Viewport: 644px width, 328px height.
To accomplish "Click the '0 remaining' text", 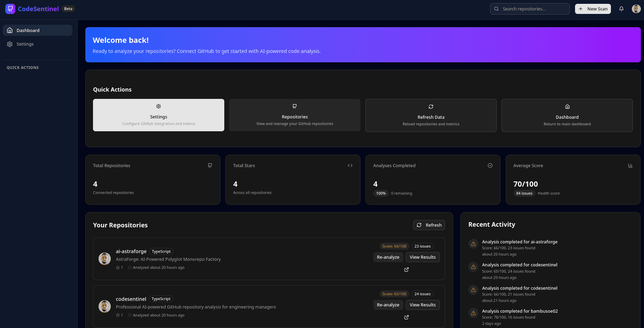I will pos(402,193).
